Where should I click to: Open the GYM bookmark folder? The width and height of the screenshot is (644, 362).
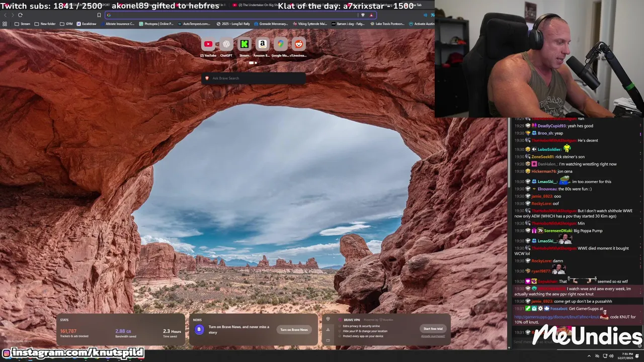(x=66, y=24)
